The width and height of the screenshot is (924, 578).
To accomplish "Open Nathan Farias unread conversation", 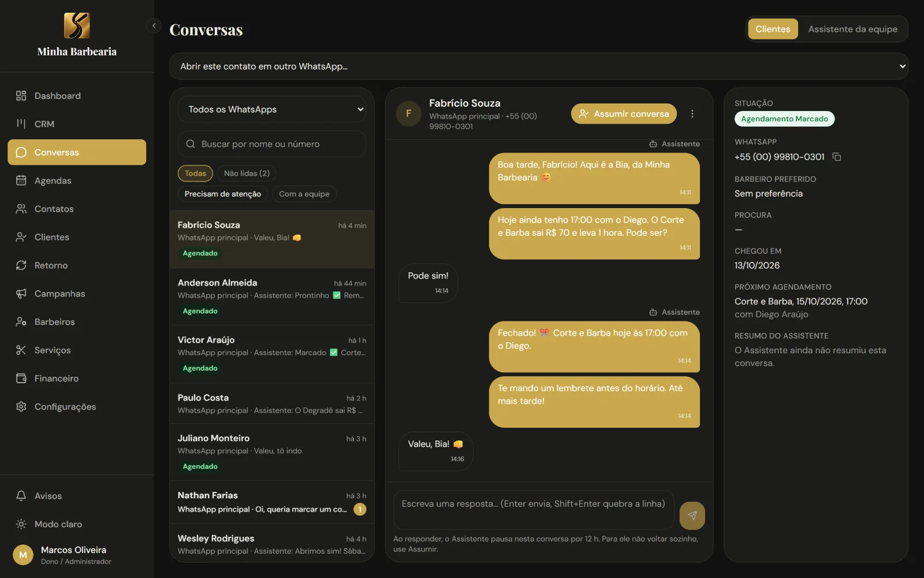I will tap(272, 502).
